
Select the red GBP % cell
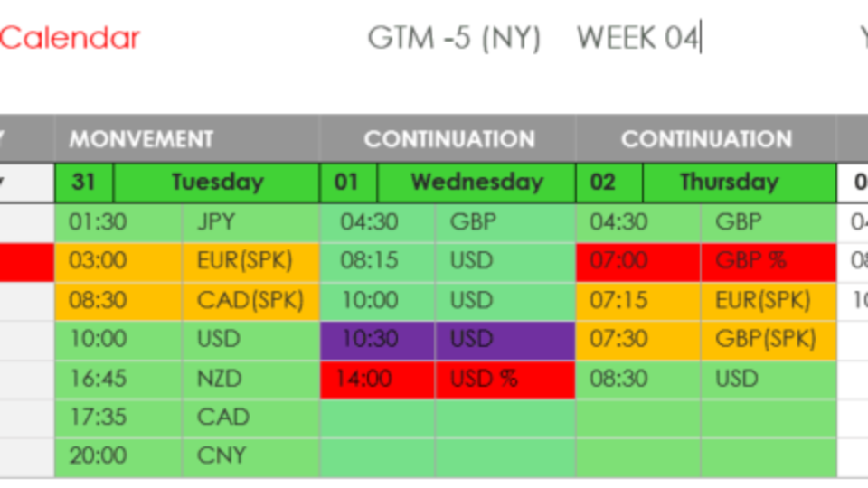pyautogui.click(x=769, y=261)
